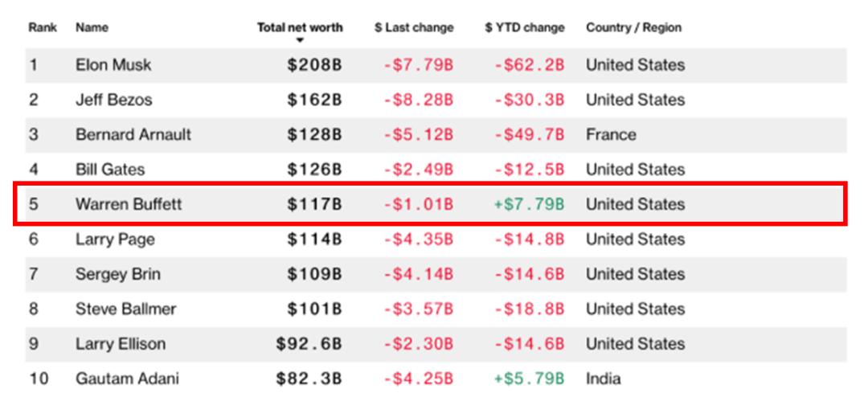Image resolution: width=868 pixels, height=393 pixels.
Task: Click the Country / Region header
Action: [633, 27]
